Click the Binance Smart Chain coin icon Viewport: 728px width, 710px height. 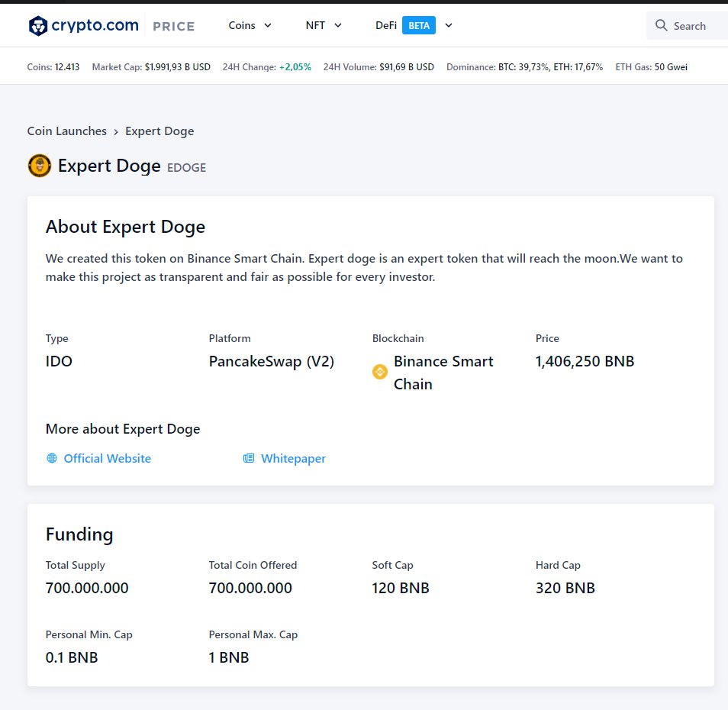[380, 372]
